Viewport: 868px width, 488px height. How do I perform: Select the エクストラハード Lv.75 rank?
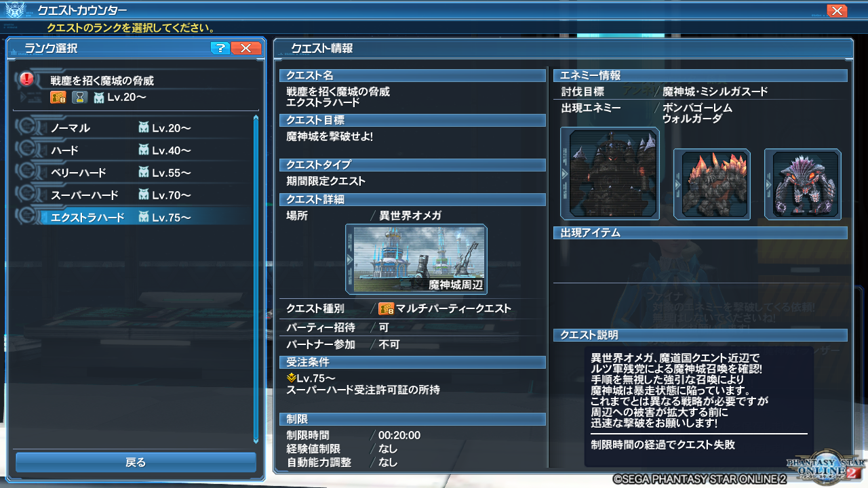click(133, 218)
